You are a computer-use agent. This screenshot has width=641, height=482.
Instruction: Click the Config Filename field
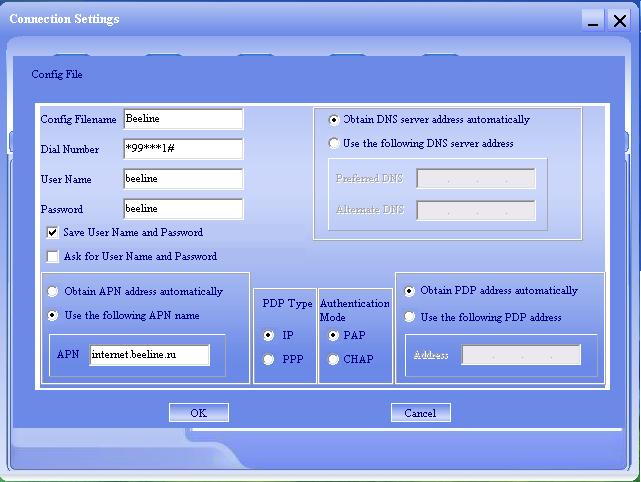(x=183, y=119)
